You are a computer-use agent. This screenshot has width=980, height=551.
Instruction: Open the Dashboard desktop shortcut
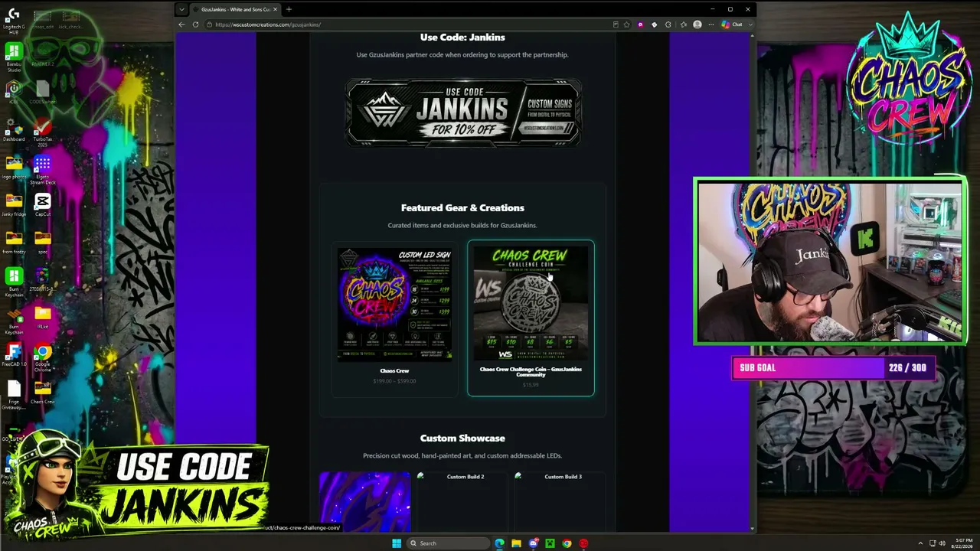tap(14, 130)
